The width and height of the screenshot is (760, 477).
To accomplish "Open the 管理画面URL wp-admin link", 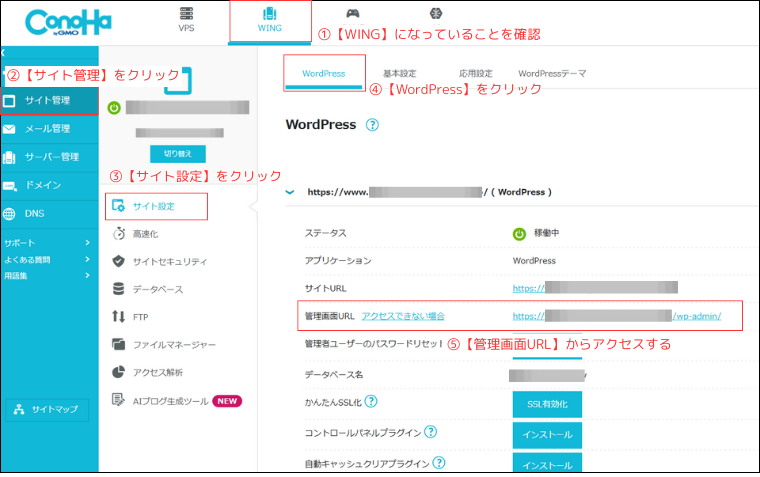I will tap(617, 316).
